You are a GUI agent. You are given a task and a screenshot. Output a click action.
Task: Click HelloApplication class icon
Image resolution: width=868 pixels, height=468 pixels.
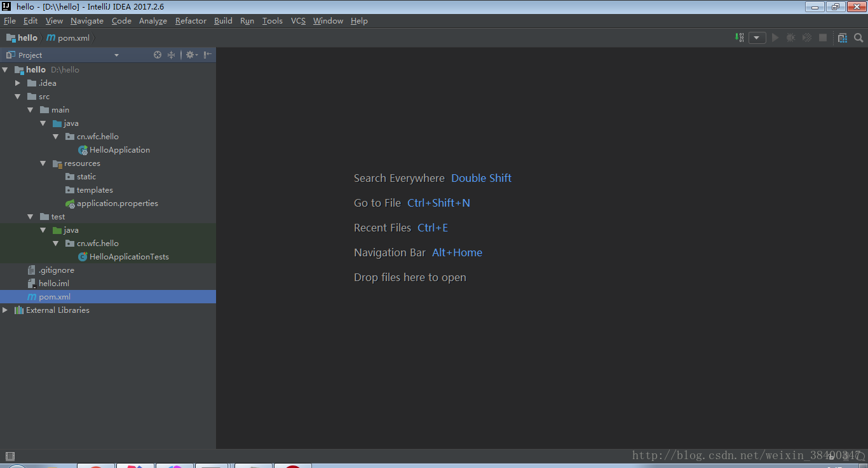83,150
